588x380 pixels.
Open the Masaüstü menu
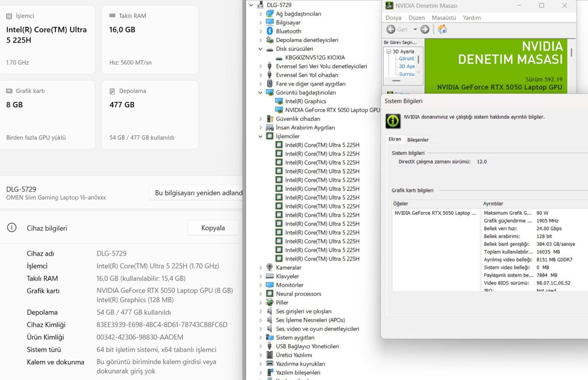444,18
